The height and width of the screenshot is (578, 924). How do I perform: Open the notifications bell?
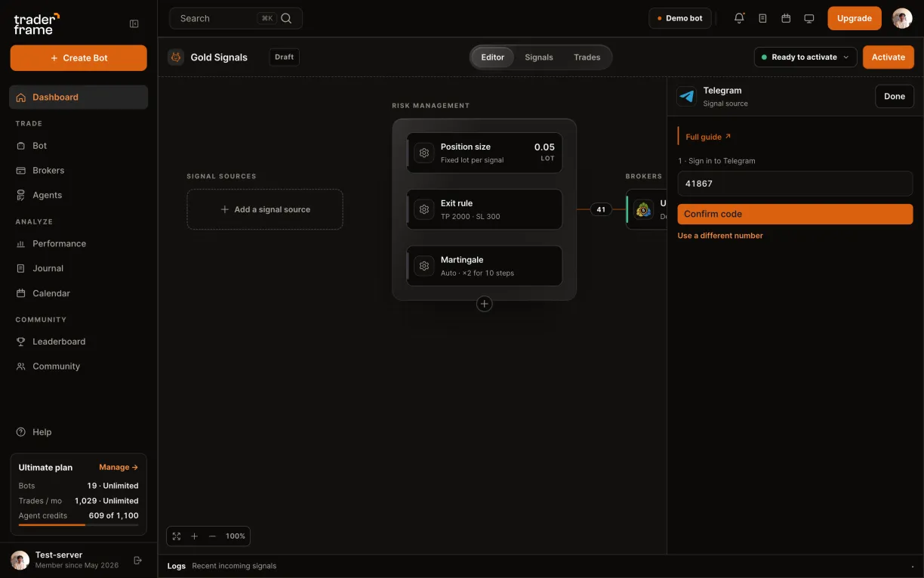[x=739, y=18]
